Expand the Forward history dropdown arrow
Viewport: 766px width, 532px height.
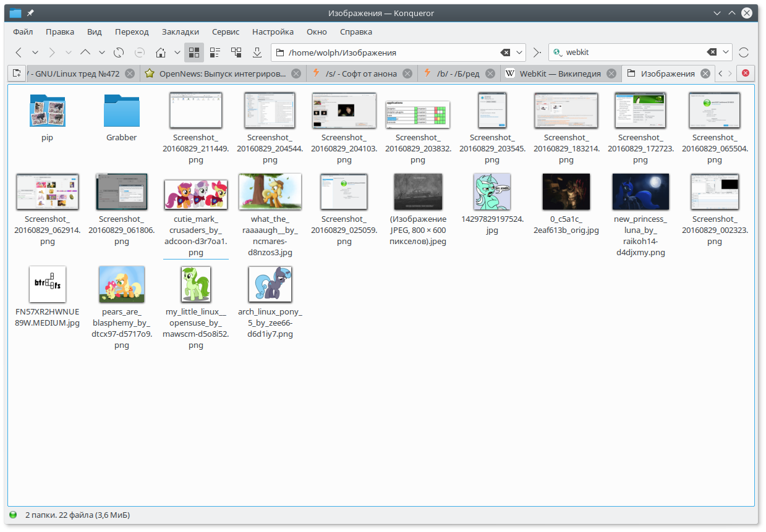click(x=69, y=53)
